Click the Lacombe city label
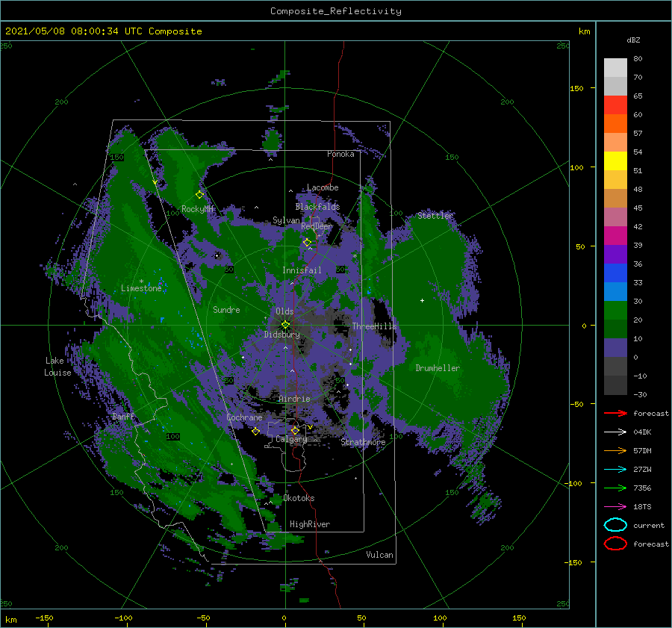The image size is (672, 628). (323, 187)
